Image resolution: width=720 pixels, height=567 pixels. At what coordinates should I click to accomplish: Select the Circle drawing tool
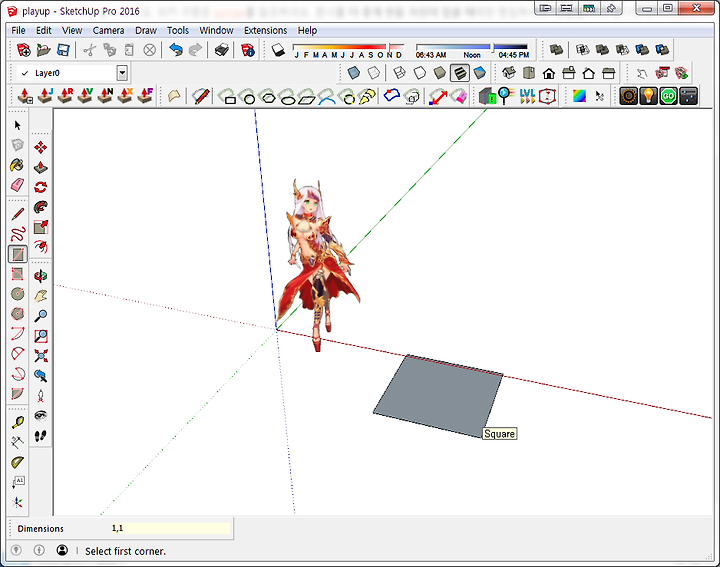point(17,294)
